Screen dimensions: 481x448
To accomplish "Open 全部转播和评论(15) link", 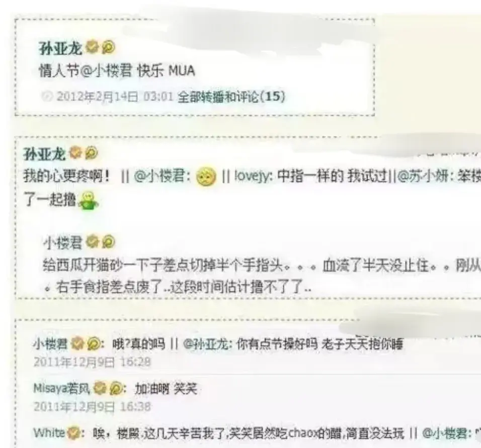I will [231, 97].
